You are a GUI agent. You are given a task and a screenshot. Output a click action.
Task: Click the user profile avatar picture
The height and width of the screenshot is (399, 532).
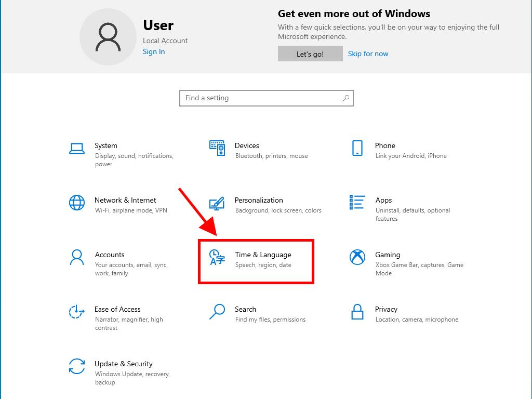click(x=108, y=37)
